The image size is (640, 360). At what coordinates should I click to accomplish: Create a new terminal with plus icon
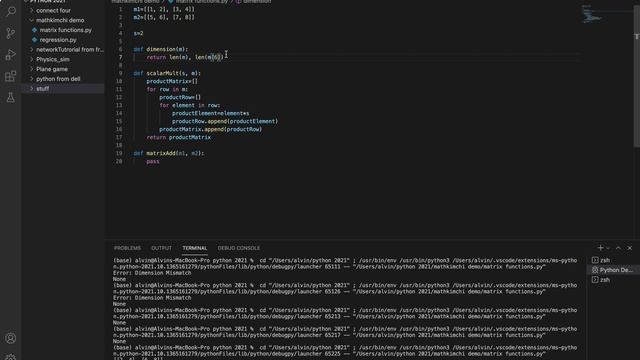[x=600, y=248]
